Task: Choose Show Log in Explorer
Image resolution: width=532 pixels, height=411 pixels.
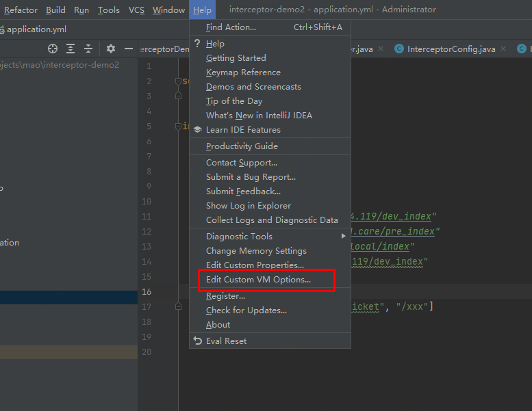Action: pyautogui.click(x=270, y=206)
